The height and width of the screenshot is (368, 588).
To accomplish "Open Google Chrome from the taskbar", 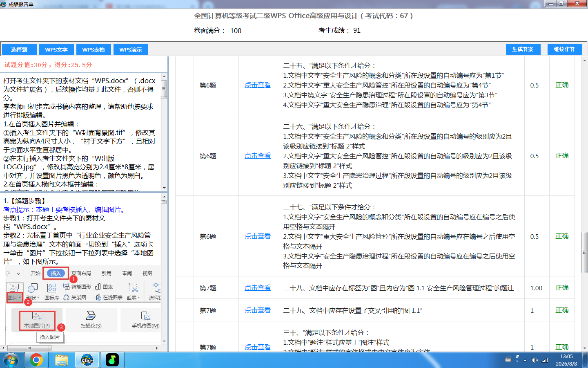I will tap(36, 360).
